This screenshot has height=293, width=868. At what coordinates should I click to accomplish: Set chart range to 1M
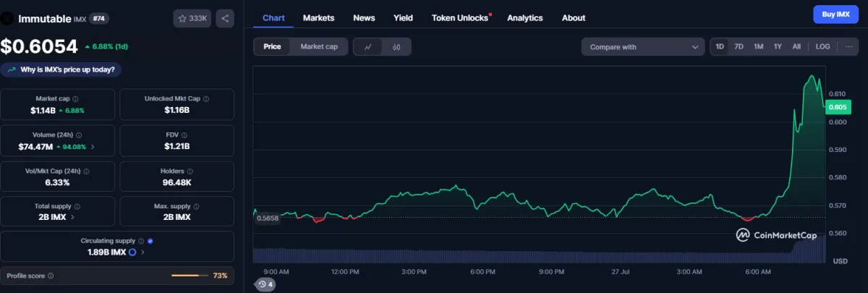758,46
